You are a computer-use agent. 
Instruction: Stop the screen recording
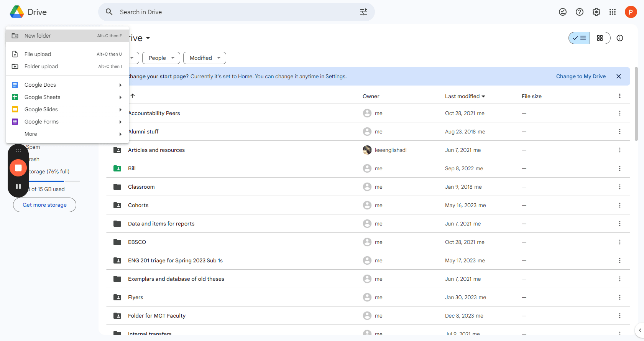[x=18, y=168]
